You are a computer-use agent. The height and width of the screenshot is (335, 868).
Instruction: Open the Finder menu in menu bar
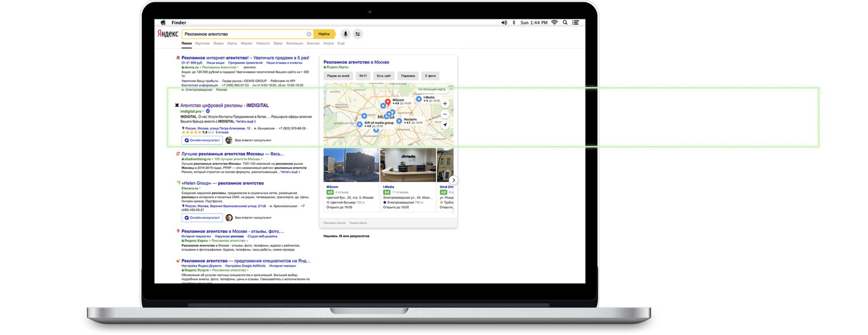click(179, 23)
